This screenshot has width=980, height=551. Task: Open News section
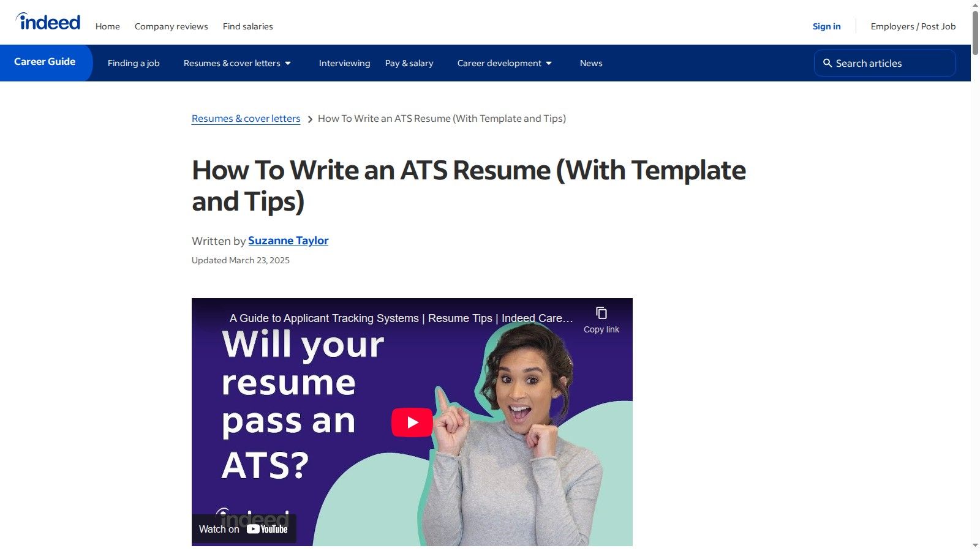[x=591, y=63]
